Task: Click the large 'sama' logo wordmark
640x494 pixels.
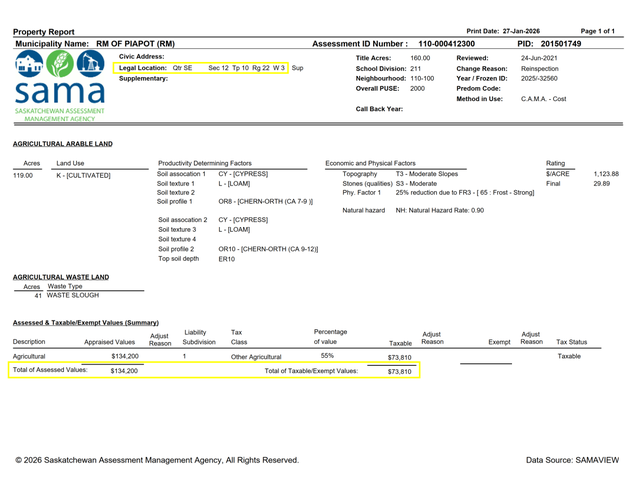Action: (57, 94)
